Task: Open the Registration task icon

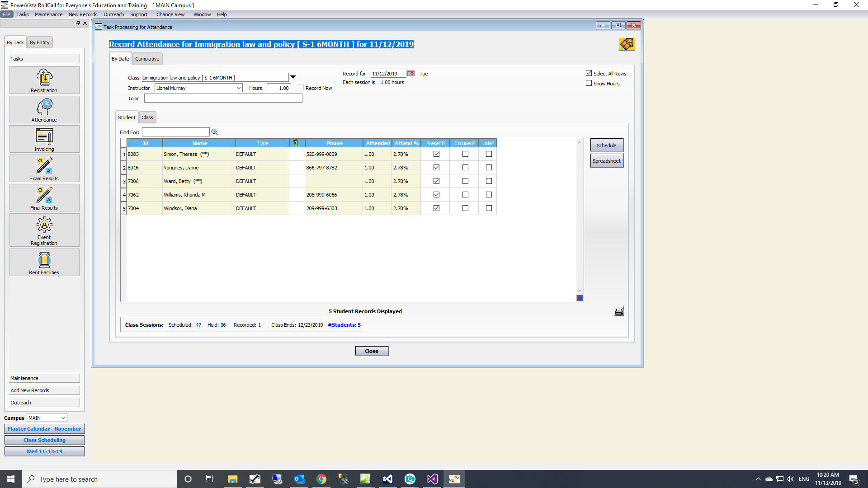Action: 44,80
